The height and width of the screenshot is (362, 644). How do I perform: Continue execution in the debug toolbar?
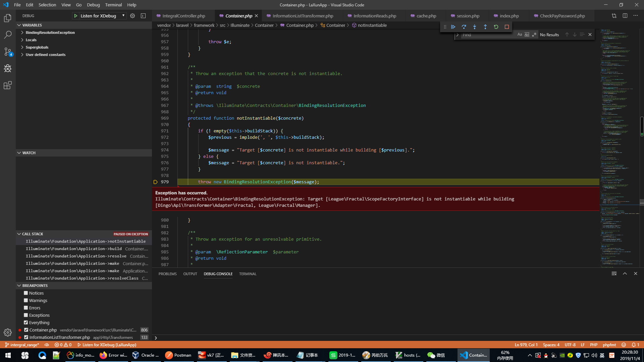(x=453, y=27)
